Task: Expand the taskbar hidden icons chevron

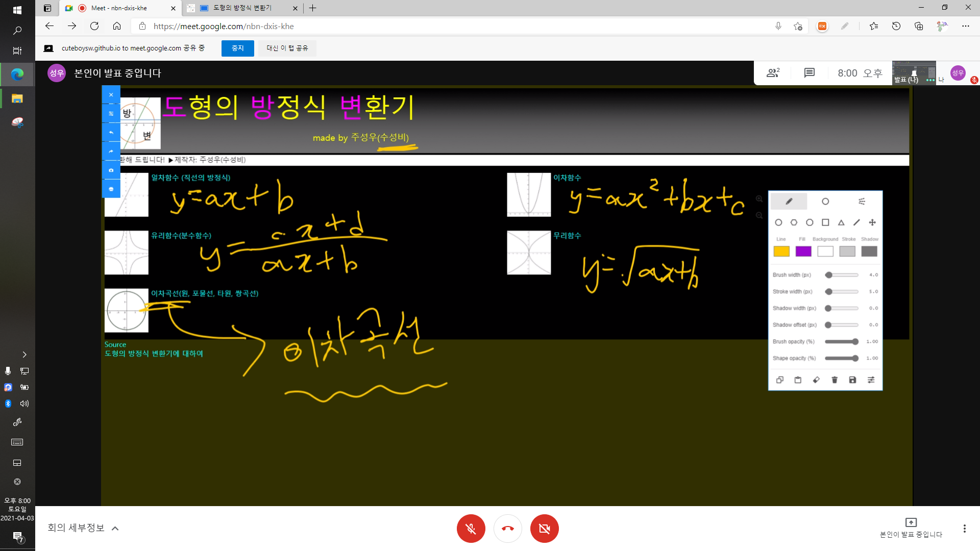Action: click(x=24, y=355)
